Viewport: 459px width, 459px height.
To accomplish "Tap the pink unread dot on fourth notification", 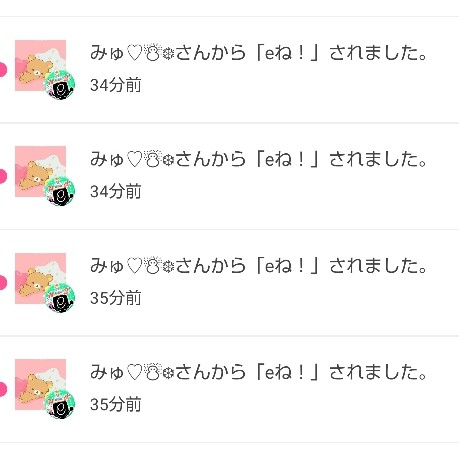I will point(3,389).
